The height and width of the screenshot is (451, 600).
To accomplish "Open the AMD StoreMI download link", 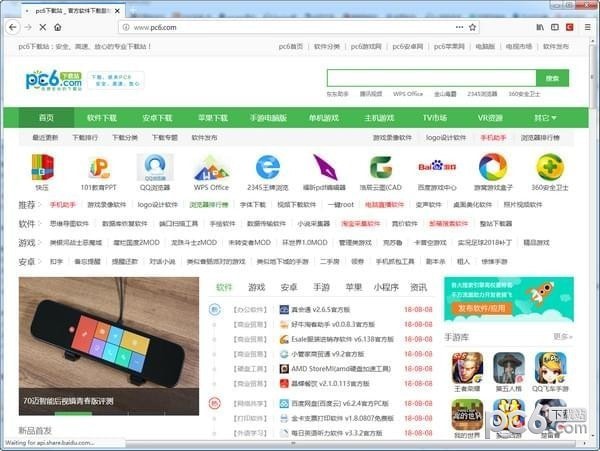I will [341, 369].
